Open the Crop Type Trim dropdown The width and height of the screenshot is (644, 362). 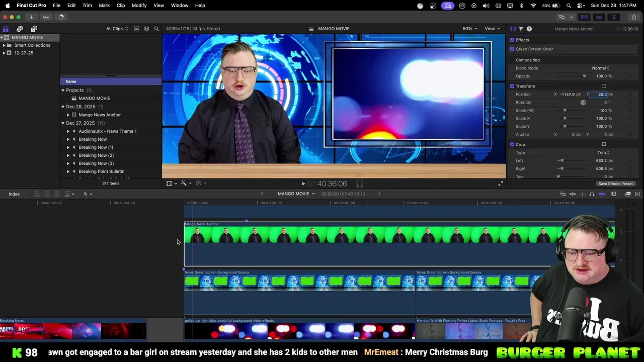click(x=603, y=152)
